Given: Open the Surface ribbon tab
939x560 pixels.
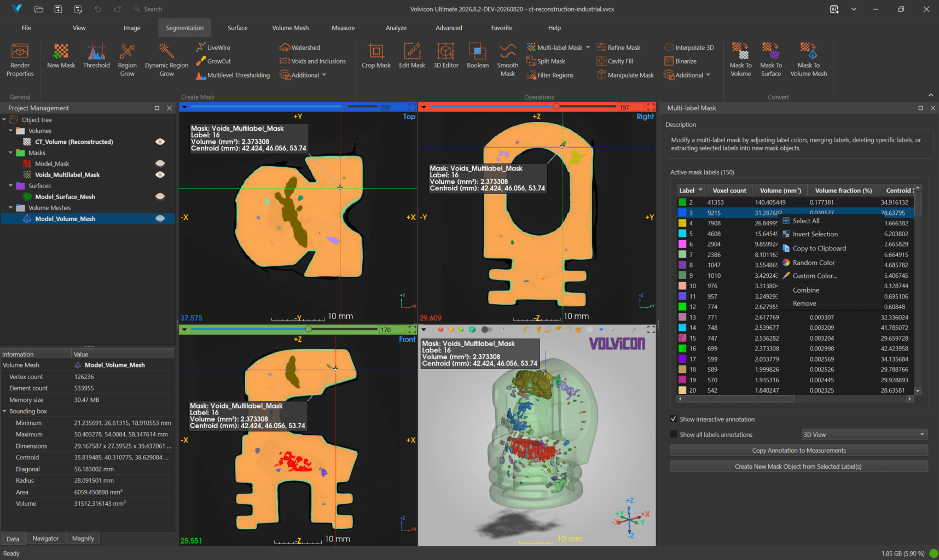Looking at the screenshot, I should (237, 28).
